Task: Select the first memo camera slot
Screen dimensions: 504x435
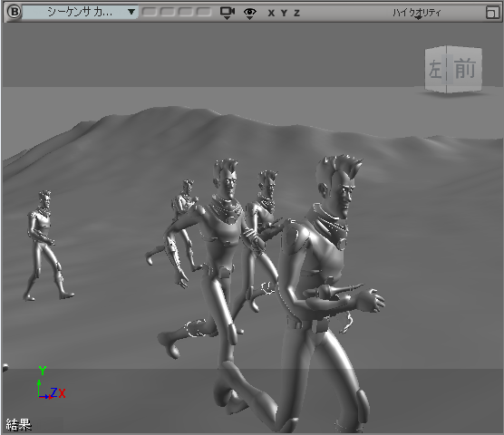Action: (x=150, y=12)
